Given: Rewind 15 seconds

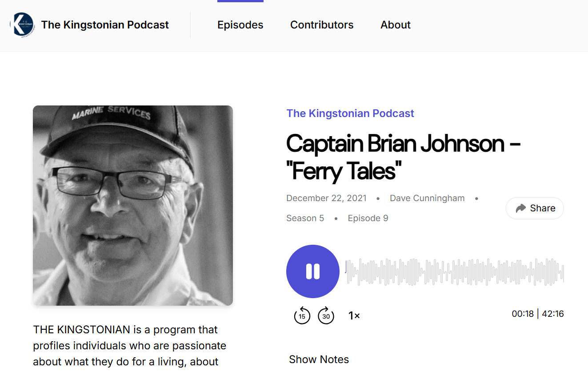Looking at the screenshot, I should click(302, 315).
